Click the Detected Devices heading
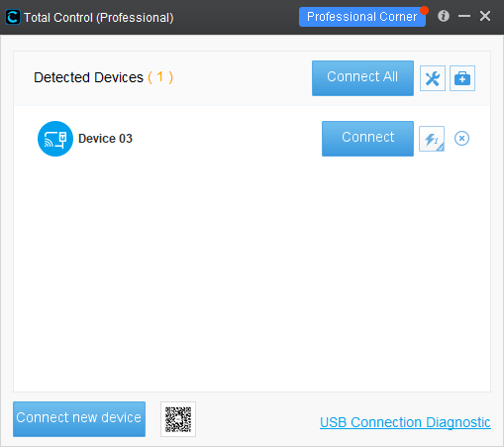This screenshot has width=504, height=447. (x=88, y=77)
